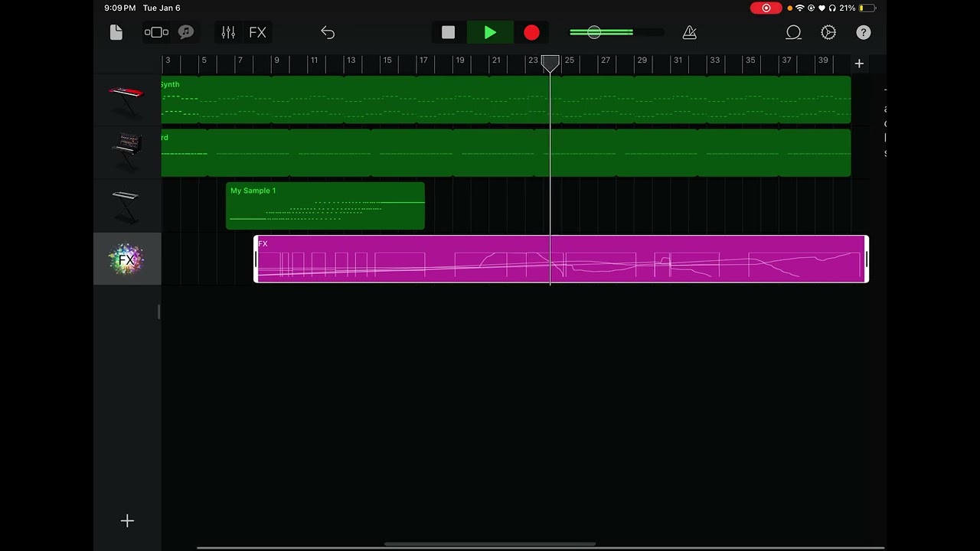Open the instrument browser note icon

coord(186,32)
